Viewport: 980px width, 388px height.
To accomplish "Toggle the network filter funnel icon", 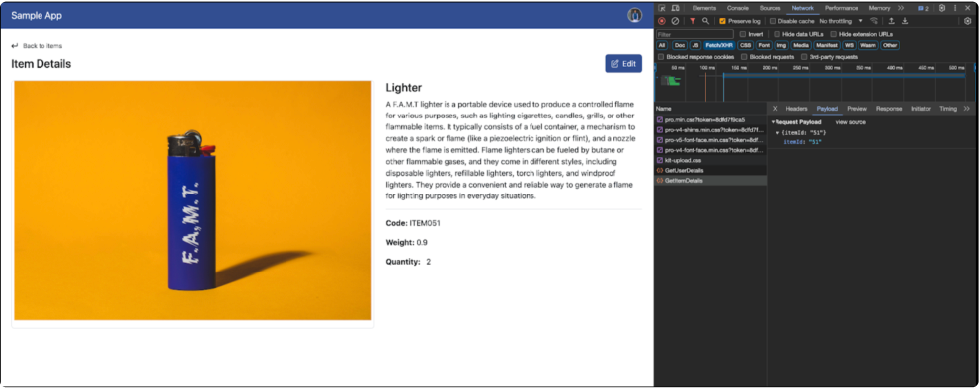I will (x=693, y=21).
